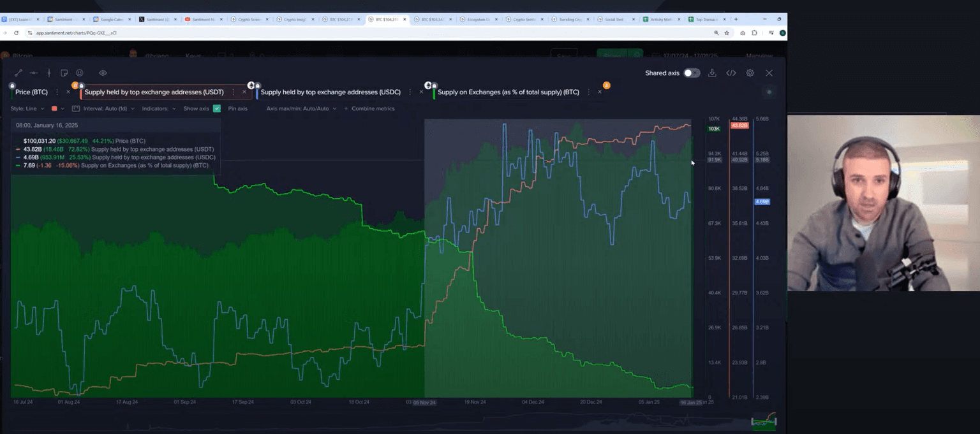This screenshot has width=980, height=434.
Task: Open the embed code icon
Action: [731, 73]
